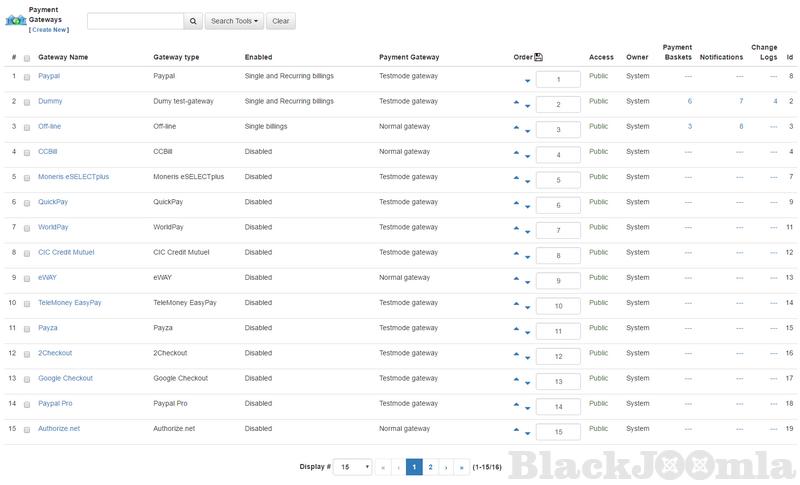Screen dimensions: 800x485
Task: Click the search magnifier icon button
Action: [x=193, y=21]
